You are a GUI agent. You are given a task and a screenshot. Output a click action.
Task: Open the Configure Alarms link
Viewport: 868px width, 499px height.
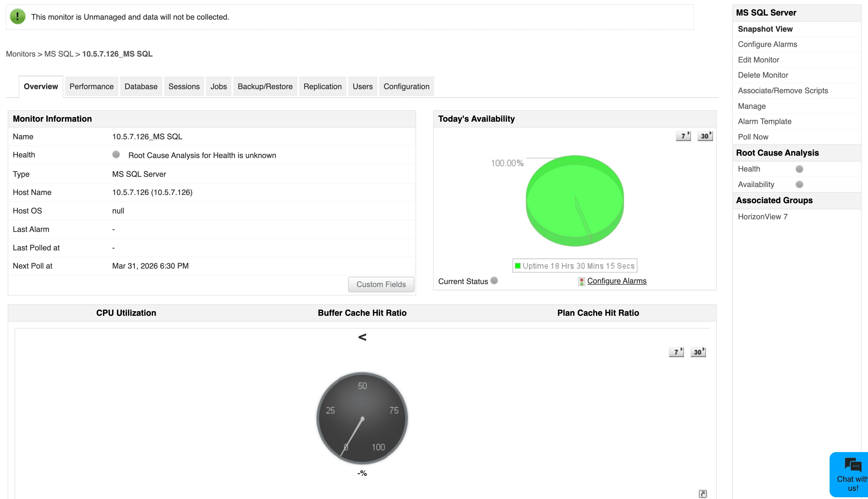(617, 281)
